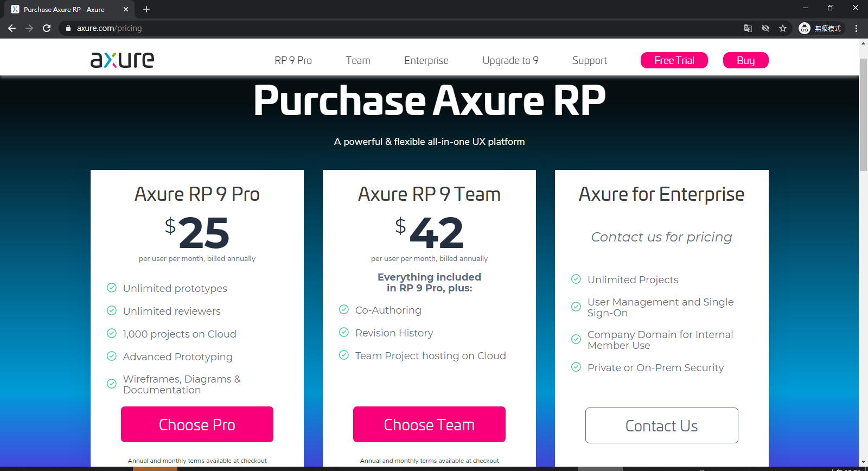Open the Support navigation item

[x=590, y=60]
